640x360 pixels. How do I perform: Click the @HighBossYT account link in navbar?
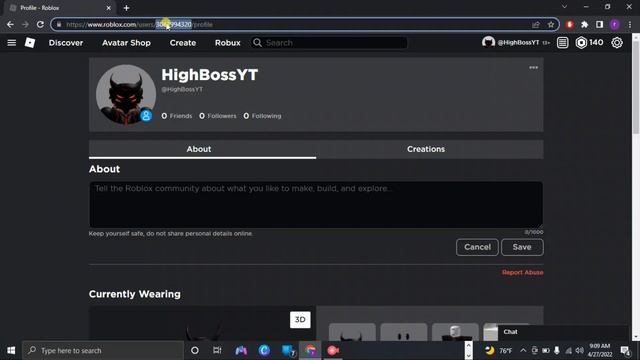515,42
